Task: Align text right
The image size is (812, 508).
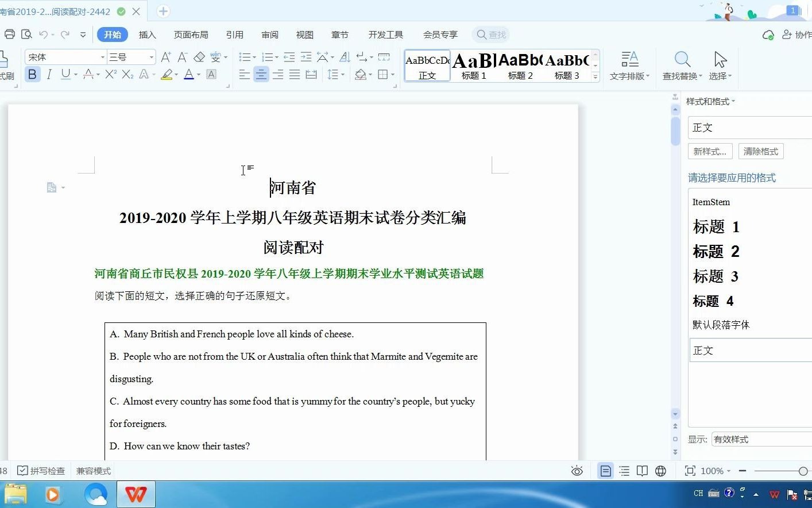Action: (x=278, y=74)
